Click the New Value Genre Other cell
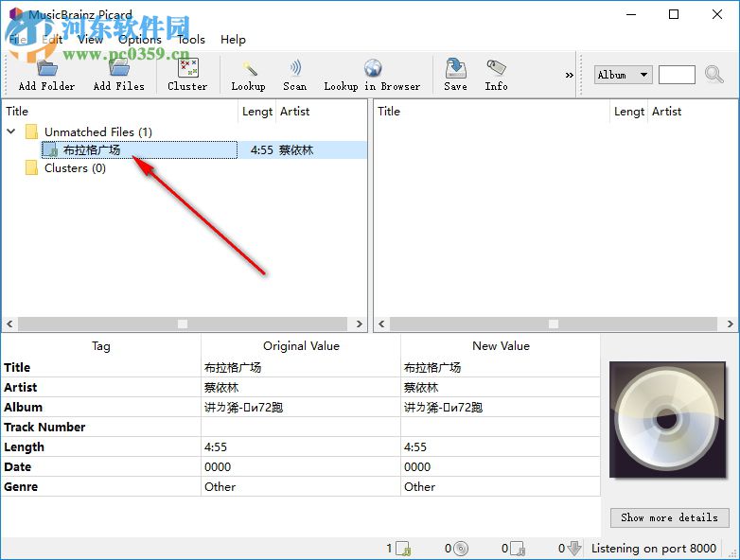 (501, 486)
